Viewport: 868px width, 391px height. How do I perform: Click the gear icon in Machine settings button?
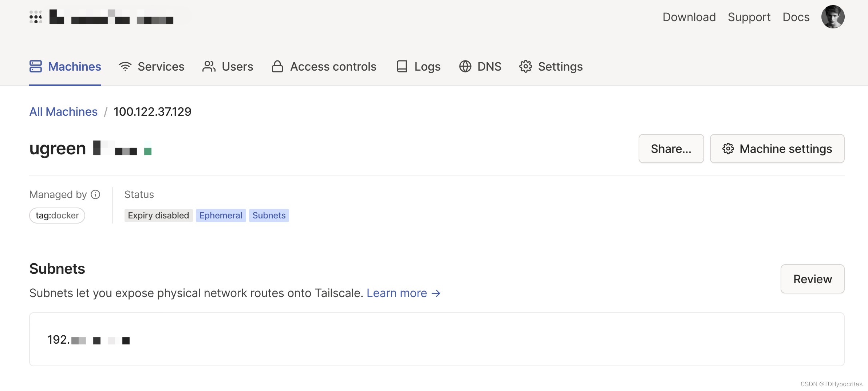coord(728,149)
